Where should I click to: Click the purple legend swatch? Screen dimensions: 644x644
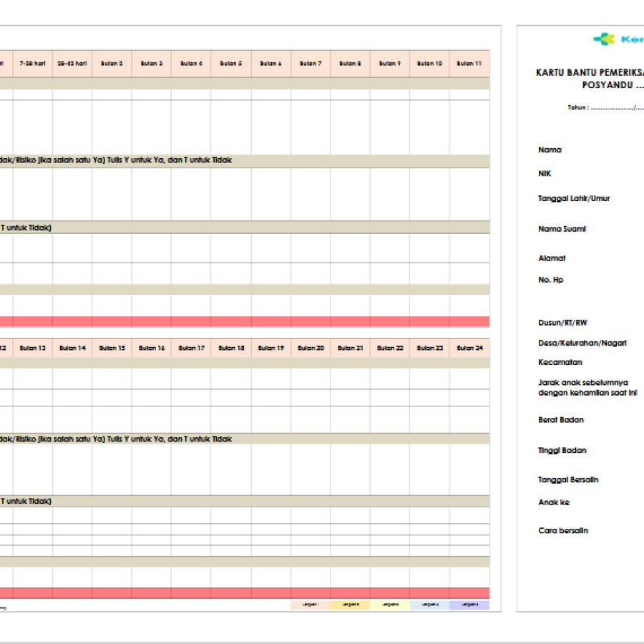point(470,605)
